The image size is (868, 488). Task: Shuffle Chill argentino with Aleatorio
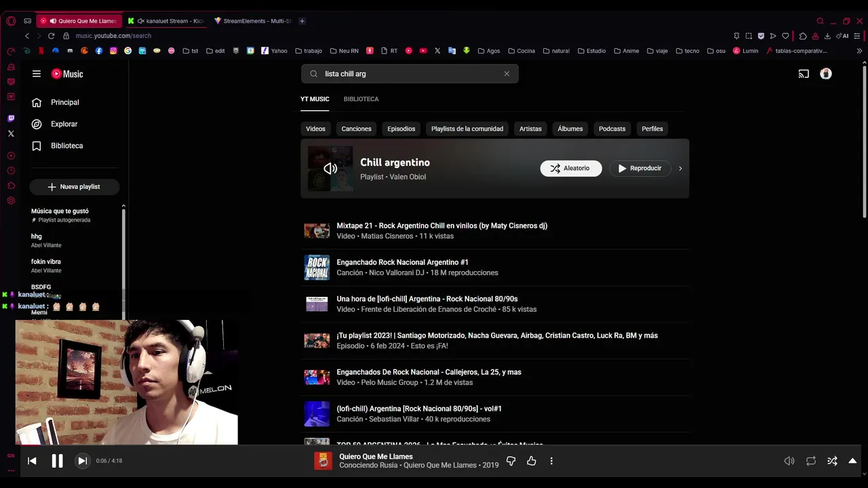tap(571, 168)
